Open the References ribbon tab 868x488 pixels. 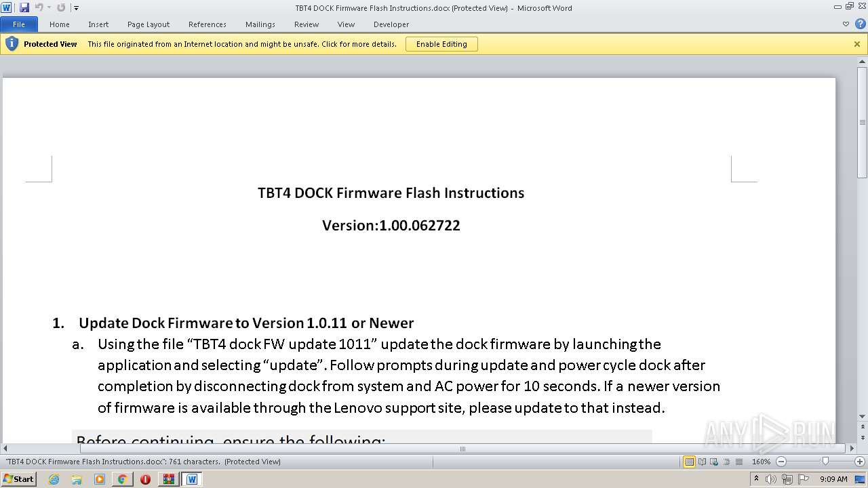point(208,24)
